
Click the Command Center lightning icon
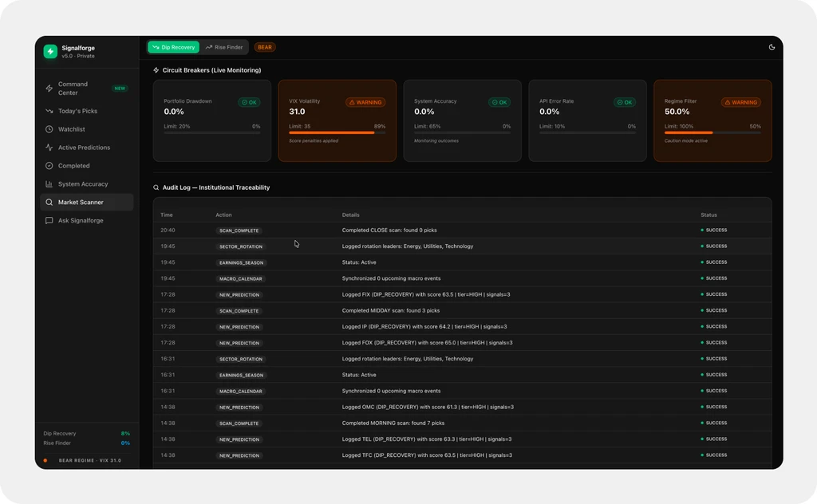[x=49, y=89]
